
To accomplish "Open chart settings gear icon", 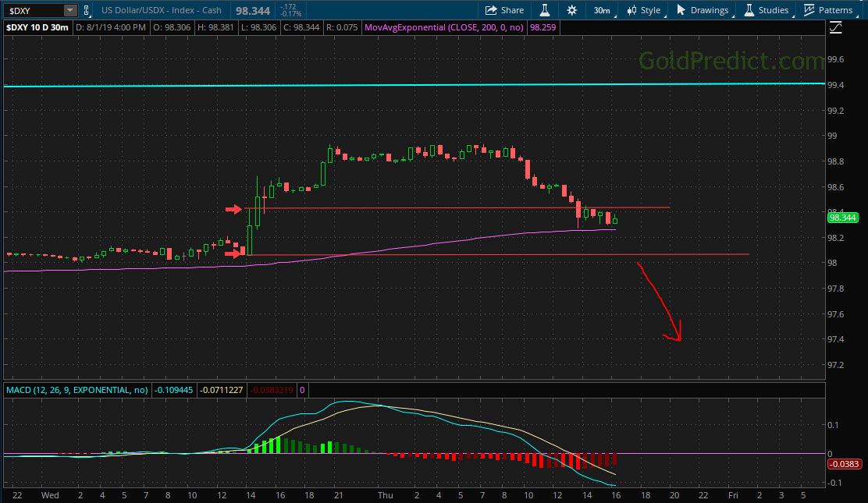I will (x=572, y=10).
